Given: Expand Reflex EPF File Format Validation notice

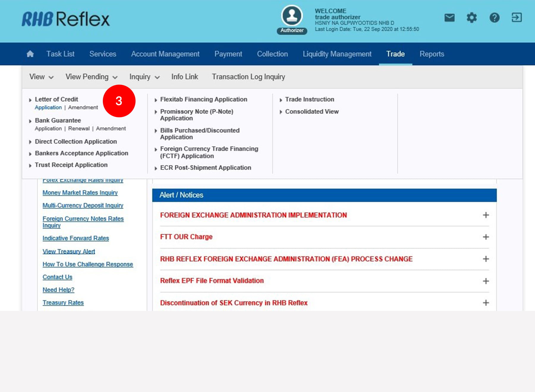Looking at the screenshot, I should [x=486, y=281].
